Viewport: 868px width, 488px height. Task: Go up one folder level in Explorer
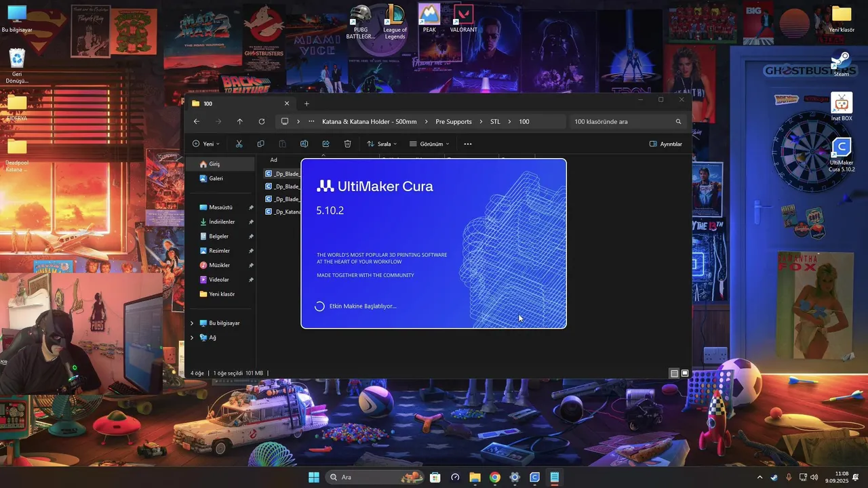coord(239,121)
